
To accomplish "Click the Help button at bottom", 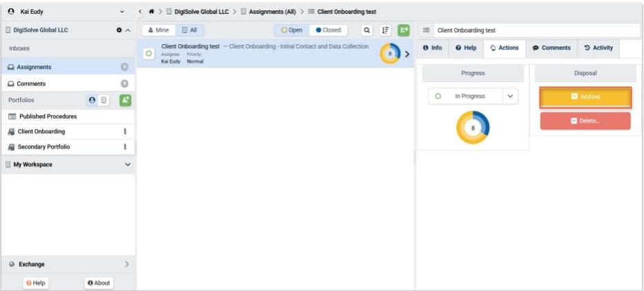I will point(35,283).
